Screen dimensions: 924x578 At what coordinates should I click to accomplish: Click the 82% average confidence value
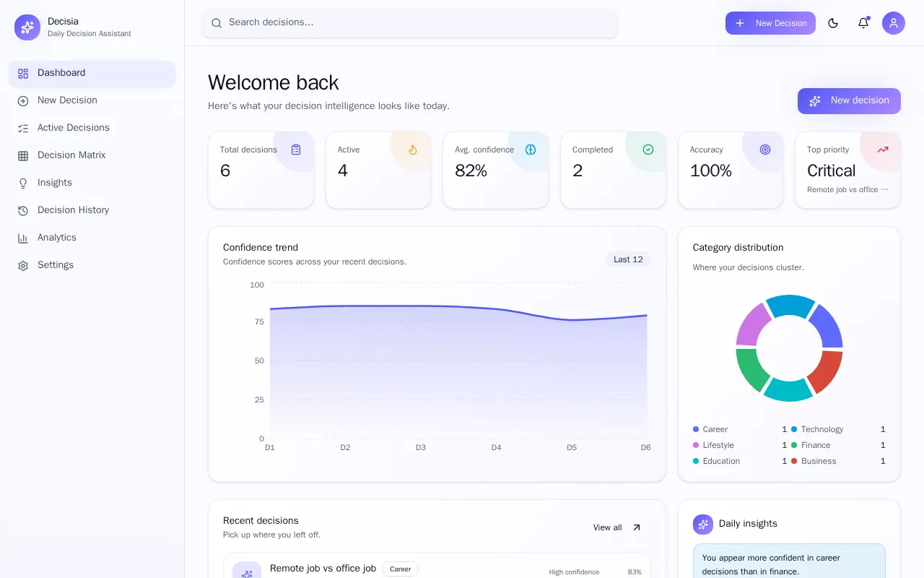pos(471,171)
